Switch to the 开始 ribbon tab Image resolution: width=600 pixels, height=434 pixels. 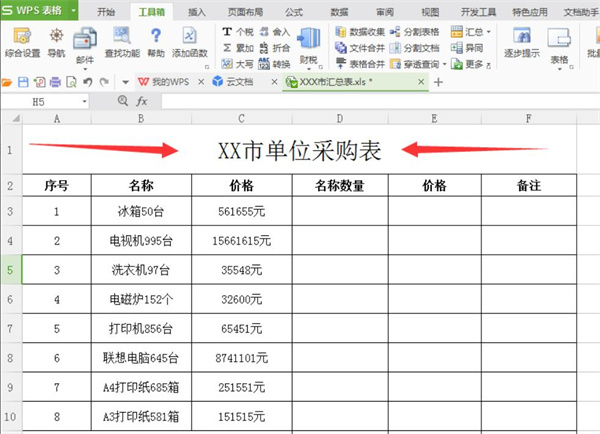(x=106, y=12)
